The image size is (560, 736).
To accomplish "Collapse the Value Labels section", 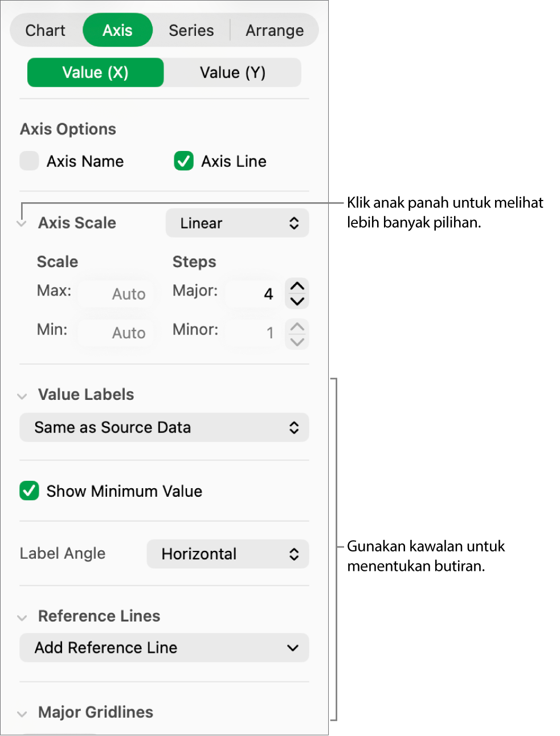I will click(22, 396).
